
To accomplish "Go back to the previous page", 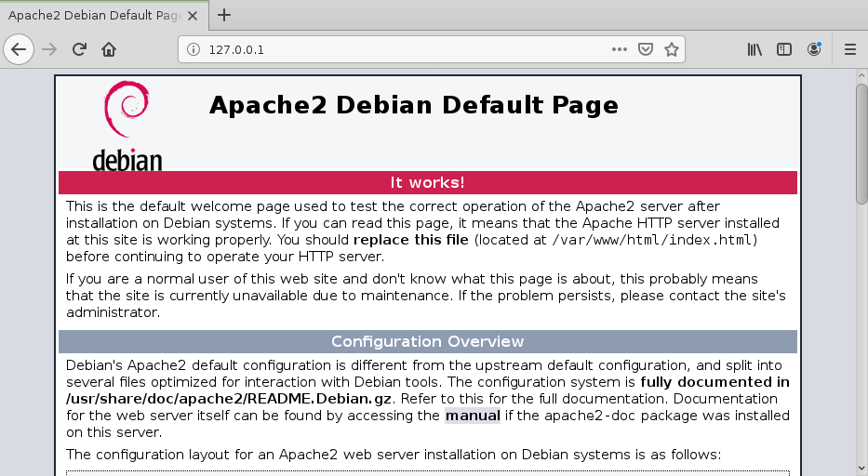I will point(19,49).
